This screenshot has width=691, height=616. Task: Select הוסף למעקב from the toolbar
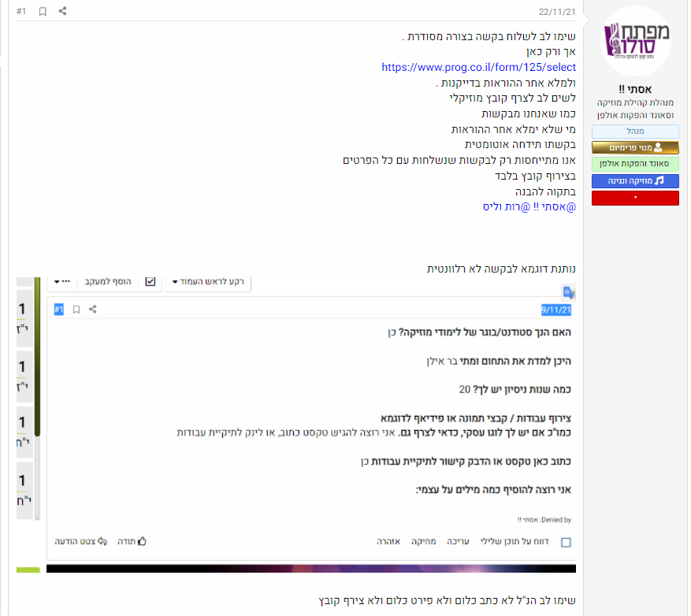click(110, 281)
